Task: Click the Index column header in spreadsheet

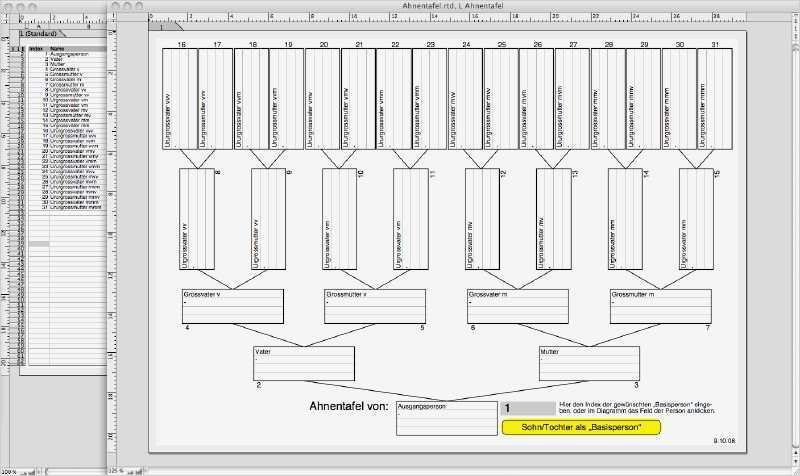Action: (38, 49)
